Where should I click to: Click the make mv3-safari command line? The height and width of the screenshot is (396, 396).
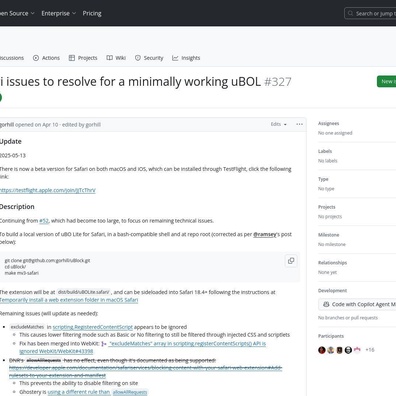[22, 273]
